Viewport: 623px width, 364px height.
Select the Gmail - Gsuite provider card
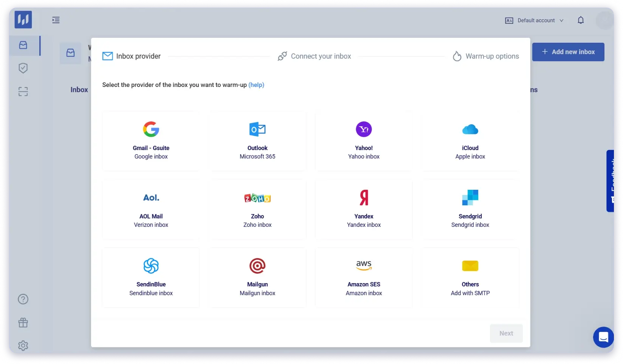point(151,141)
